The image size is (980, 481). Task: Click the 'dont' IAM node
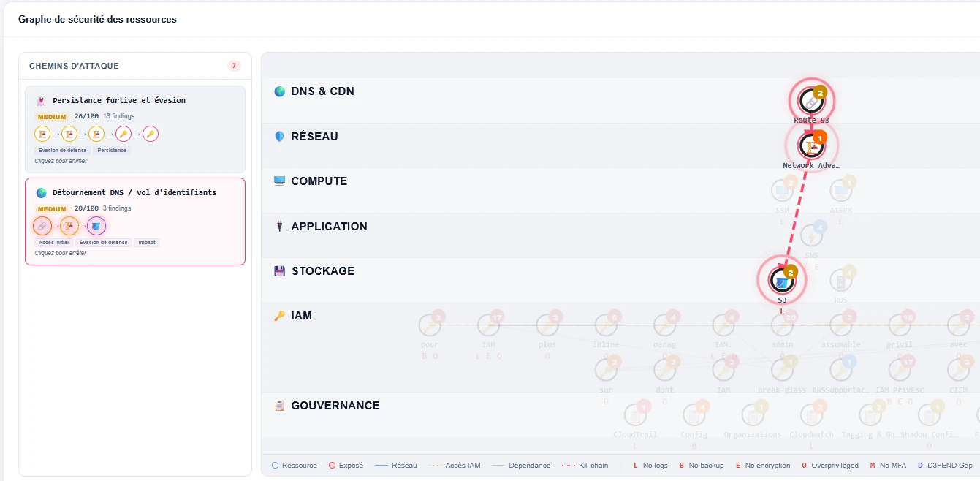664,371
